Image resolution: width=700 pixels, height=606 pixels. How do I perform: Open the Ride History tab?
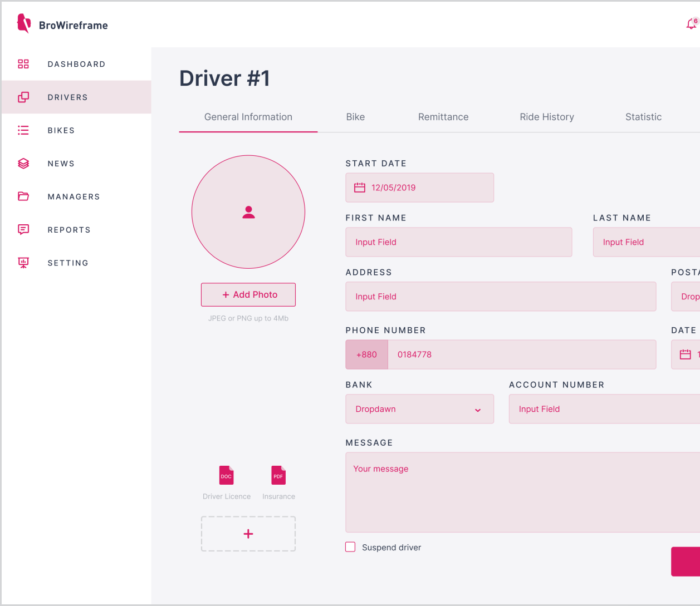pyautogui.click(x=547, y=117)
